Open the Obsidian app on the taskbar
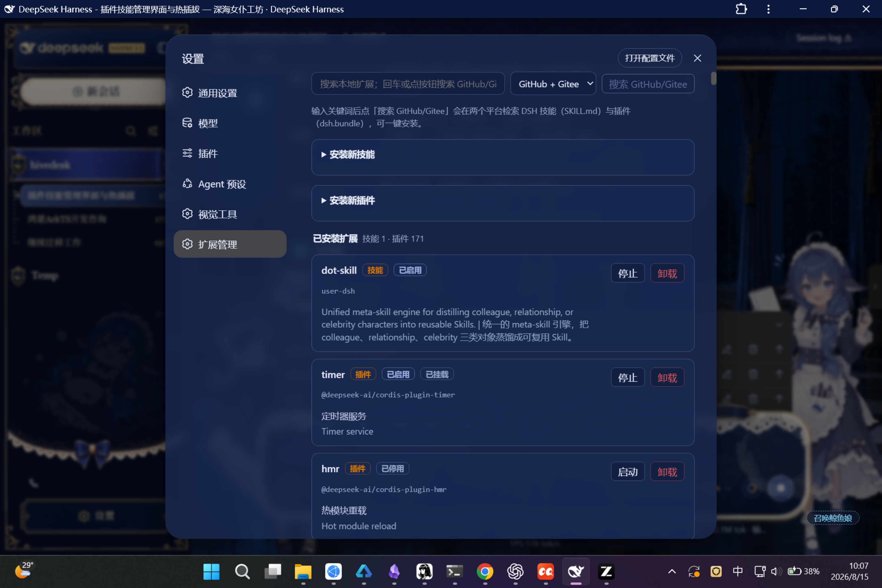 pyautogui.click(x=394, y=572)
